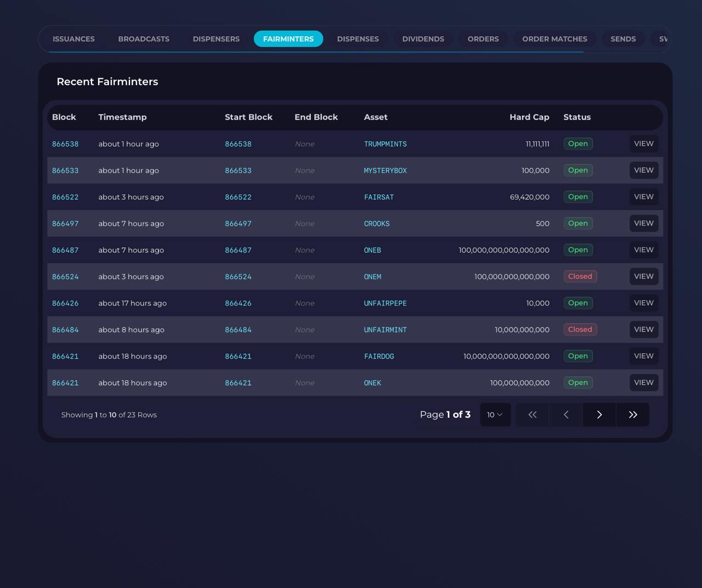This screenshot has height=588, width=702.
Task: Click the UNFAIRPEPE asset link
Action: coord(386,303)
